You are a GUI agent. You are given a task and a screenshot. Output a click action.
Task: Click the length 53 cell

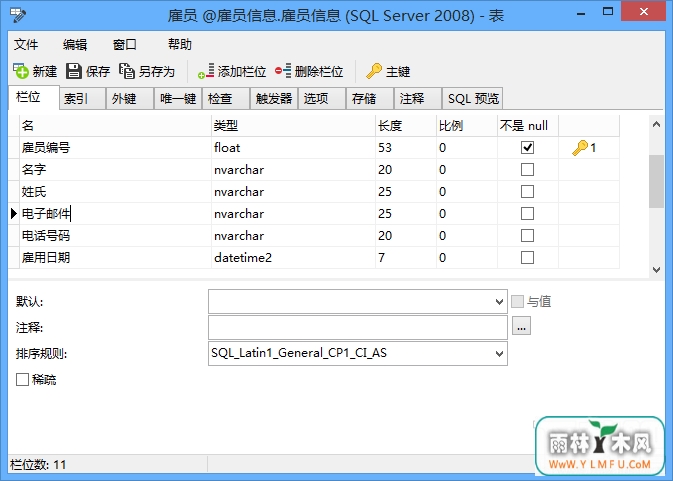pyautogui.click(x=406, y=148)
